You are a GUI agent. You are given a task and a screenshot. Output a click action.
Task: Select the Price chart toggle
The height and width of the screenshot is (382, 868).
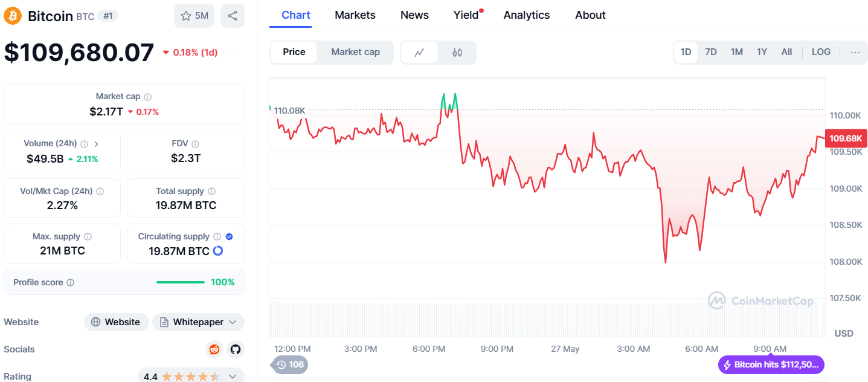click(294, 52)
